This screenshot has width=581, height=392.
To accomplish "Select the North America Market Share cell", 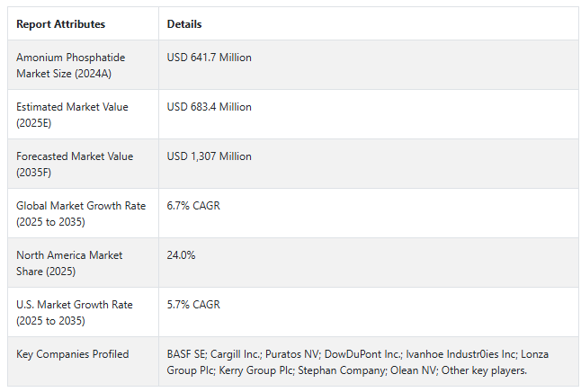I will [68, 263].
